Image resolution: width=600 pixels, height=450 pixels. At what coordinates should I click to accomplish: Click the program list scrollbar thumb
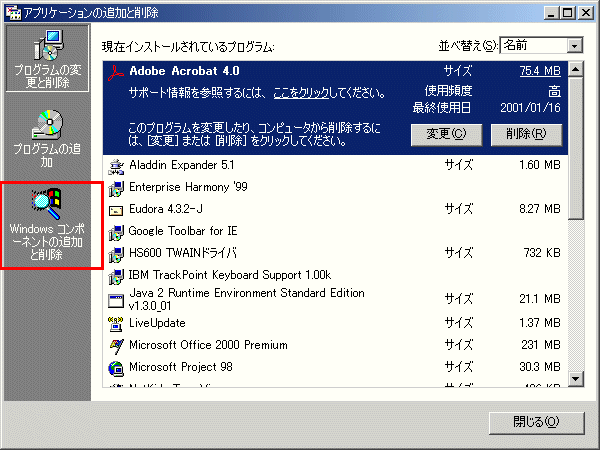(576, 148)
